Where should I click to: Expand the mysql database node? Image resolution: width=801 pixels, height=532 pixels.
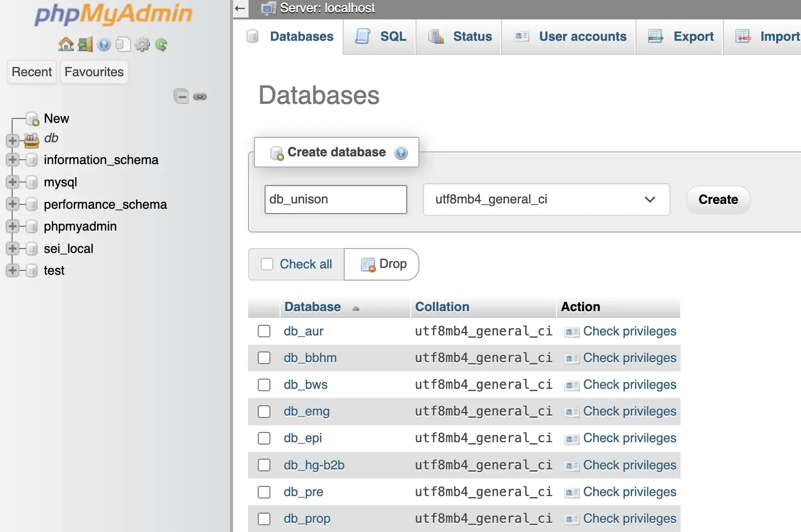pyautogui.click(x=12, y=182)
